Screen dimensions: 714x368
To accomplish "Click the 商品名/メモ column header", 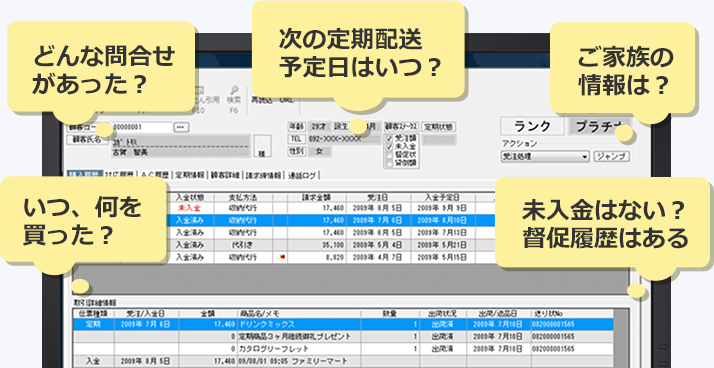I will click(299, 314).
